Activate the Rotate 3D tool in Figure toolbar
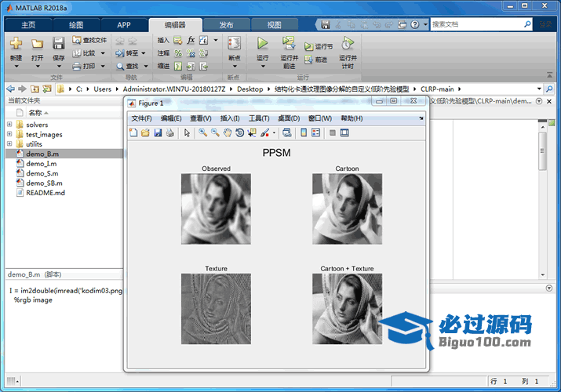Viewport: 561px width, 392px height. (239, 132)
